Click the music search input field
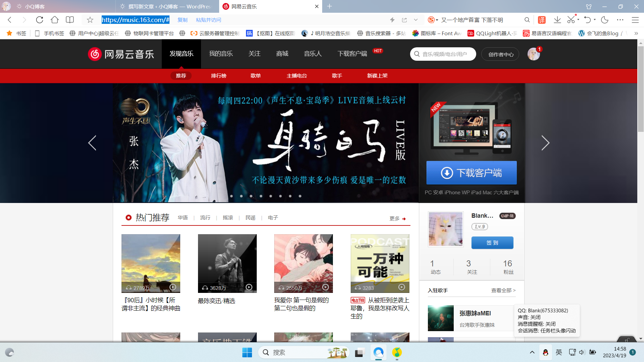The height and width of the screenshot is (362, 644). (443, 54)
